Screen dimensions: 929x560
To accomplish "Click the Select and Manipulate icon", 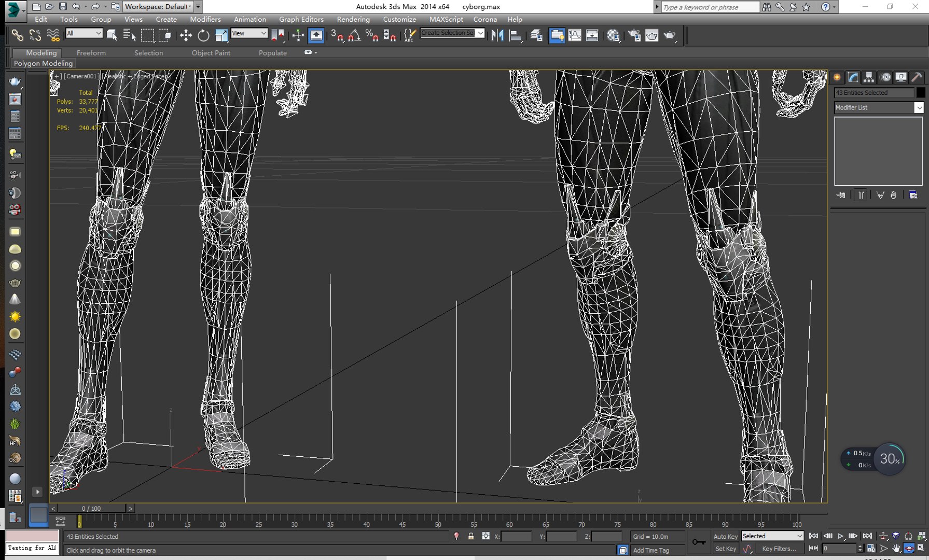I will click(x=298, y=35).
